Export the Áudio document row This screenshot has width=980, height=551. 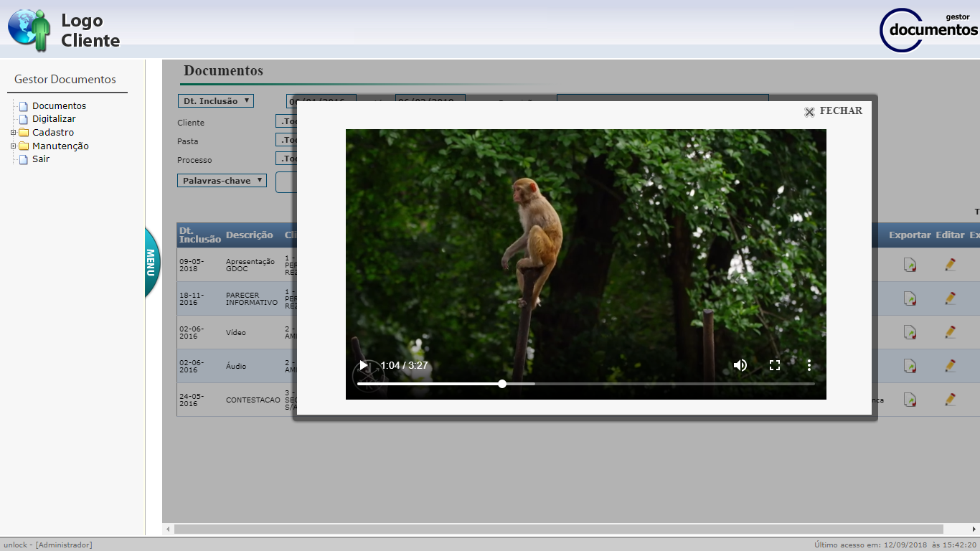click(910, 366)
